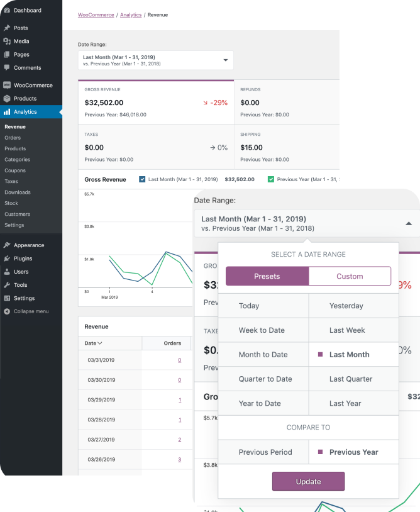Click the Dashboard icon in sidebar
This screenshot has width=420, height=512.
click(x=7, y=11)
